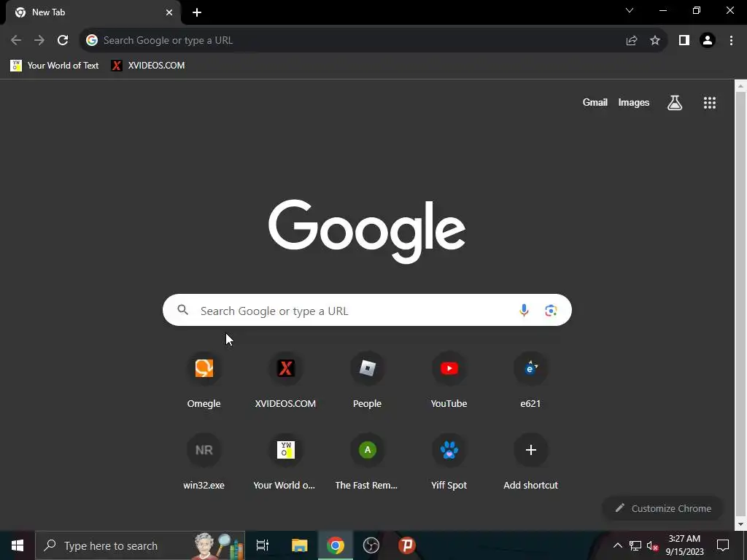747x560 pixels.
Task: Close the New Tab tab
Action: tap(169, 12)
